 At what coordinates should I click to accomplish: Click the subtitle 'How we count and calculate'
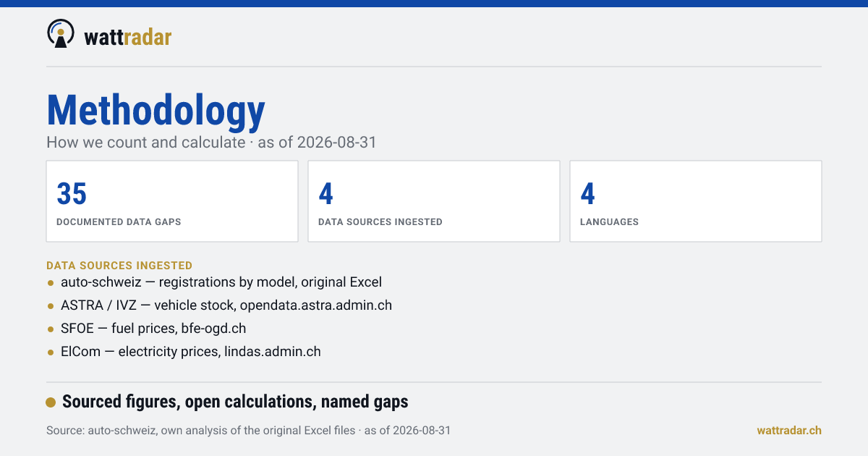[x=145, y=142]
